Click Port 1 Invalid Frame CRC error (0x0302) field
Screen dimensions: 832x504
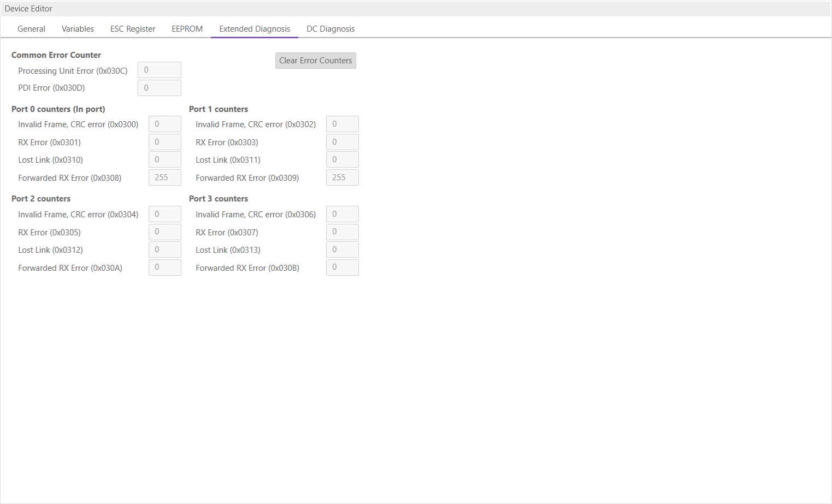[x=342, y=124]
